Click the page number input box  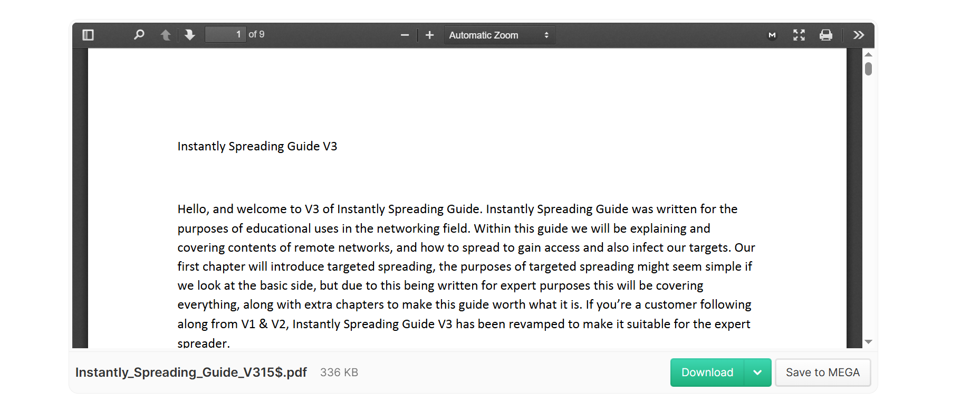click(x=225, y=34)
